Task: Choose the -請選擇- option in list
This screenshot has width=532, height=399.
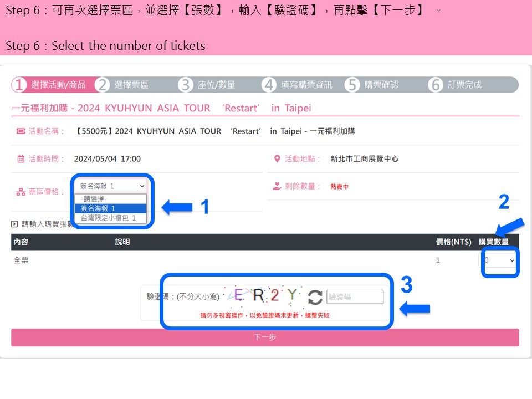Action: tap(111, 199)
